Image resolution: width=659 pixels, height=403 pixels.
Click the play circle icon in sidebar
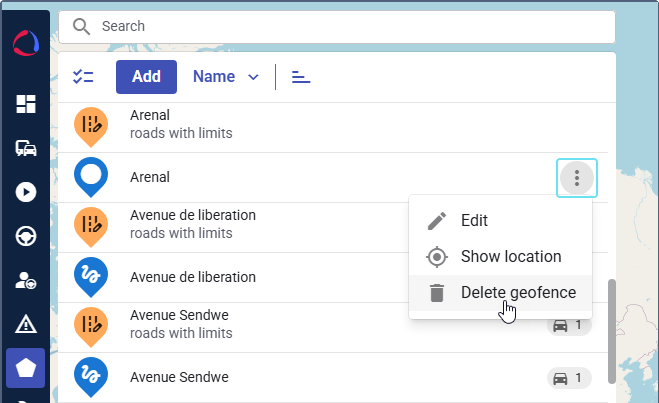click(x=26, y=192)
